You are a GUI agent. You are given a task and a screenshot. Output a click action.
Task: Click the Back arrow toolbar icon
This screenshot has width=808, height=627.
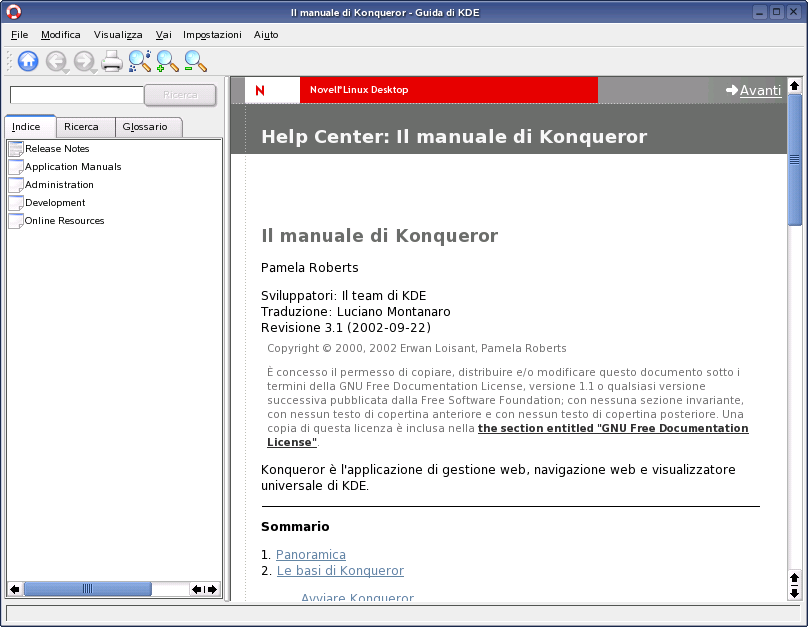[x=55, y=61]
